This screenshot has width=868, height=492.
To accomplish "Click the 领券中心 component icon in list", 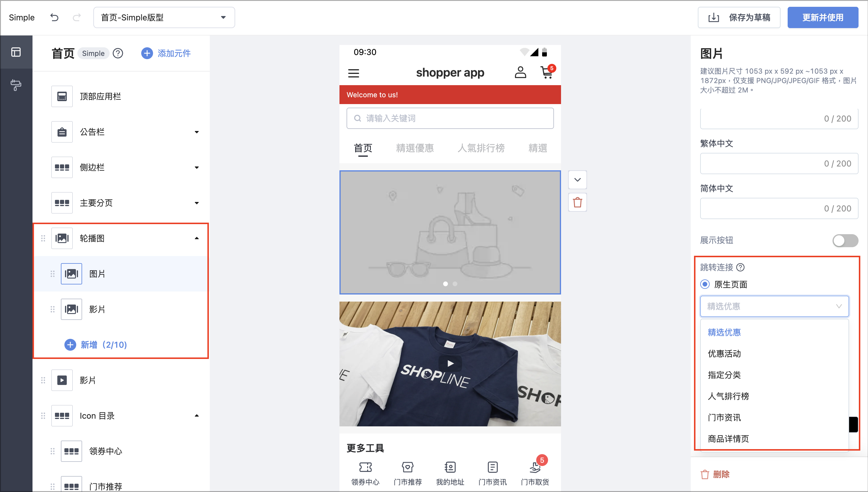I will coord(71,451).
